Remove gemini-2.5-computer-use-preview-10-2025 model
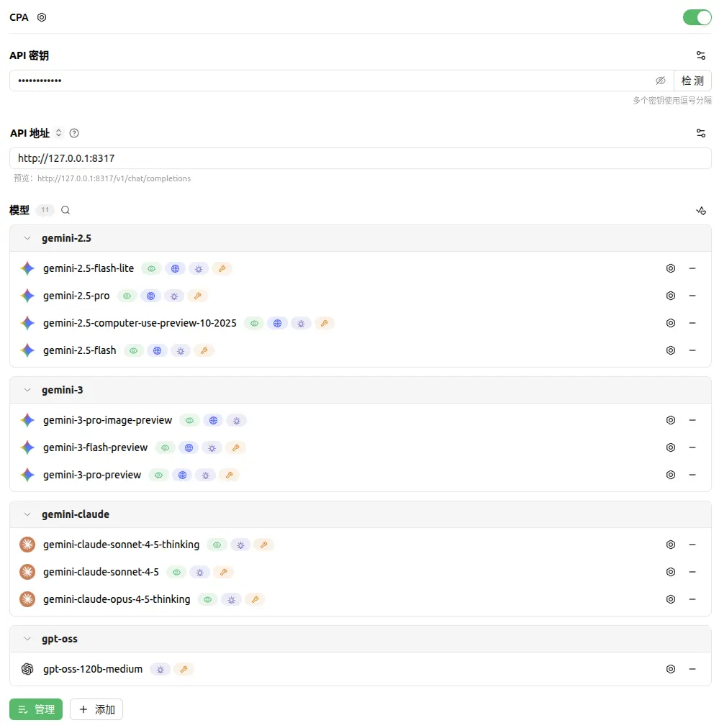Viewport: 719px width, 728px height. pos(692,323)
